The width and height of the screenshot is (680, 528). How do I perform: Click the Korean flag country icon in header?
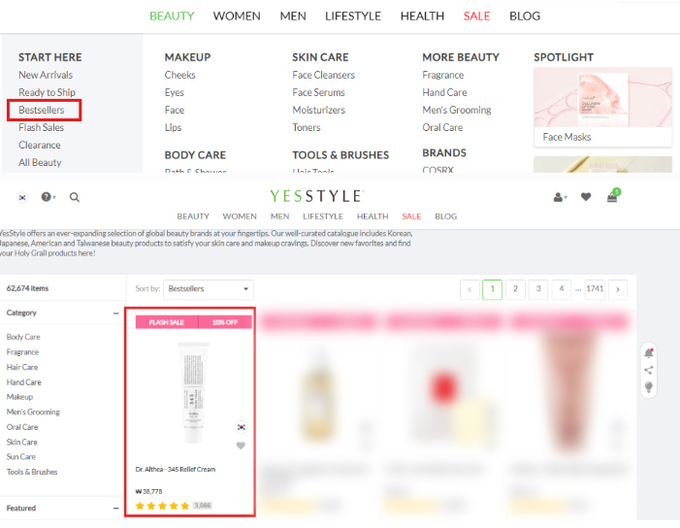pyautogui.click(x=23, y=198)
